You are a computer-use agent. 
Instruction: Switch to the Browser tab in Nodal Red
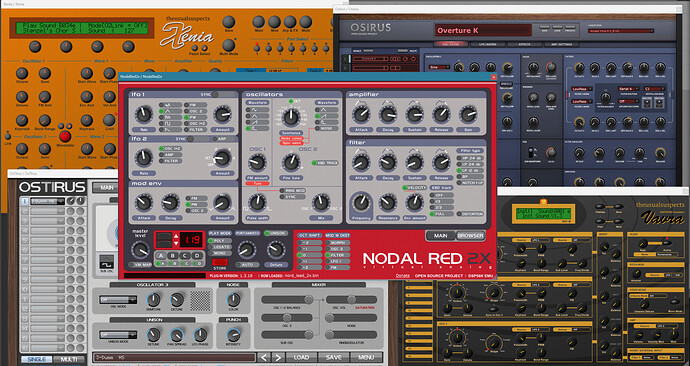click(470, 236)
